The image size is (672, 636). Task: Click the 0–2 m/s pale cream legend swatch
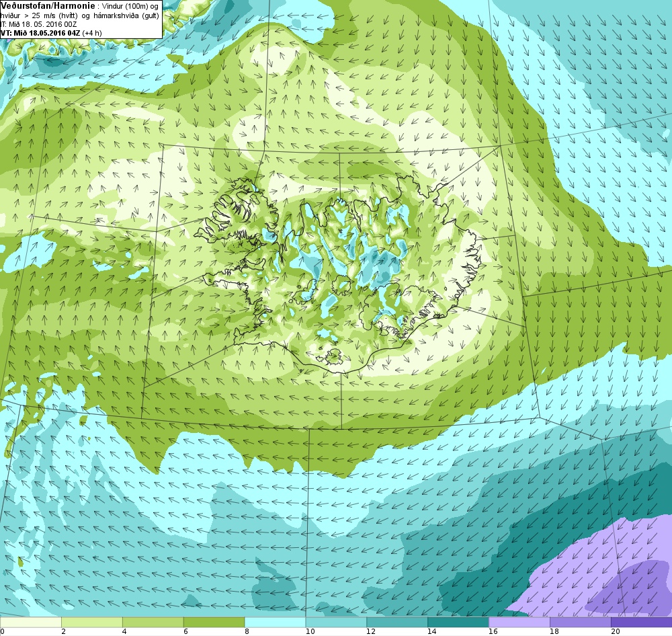31,622
